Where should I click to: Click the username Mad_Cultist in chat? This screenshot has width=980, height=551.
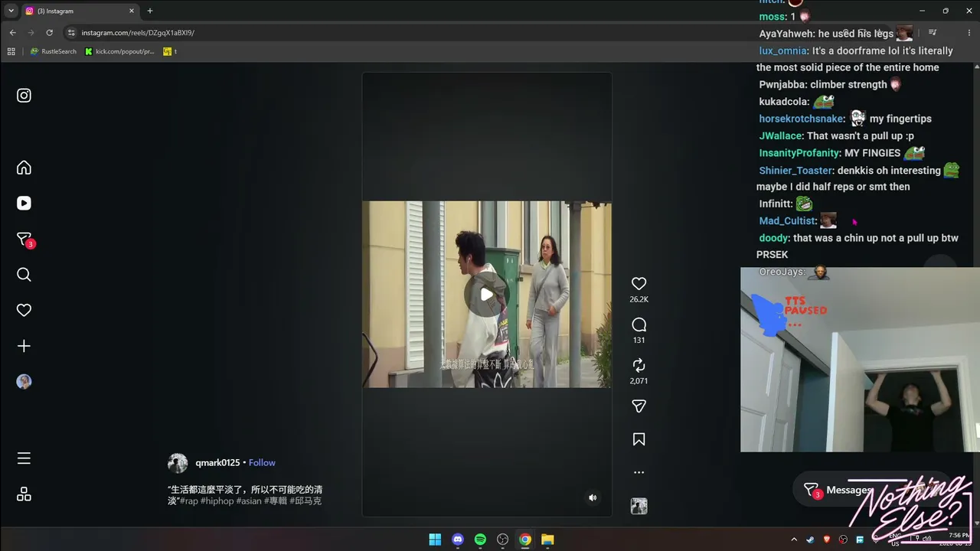pyautogui.click(x=787, y=221)
